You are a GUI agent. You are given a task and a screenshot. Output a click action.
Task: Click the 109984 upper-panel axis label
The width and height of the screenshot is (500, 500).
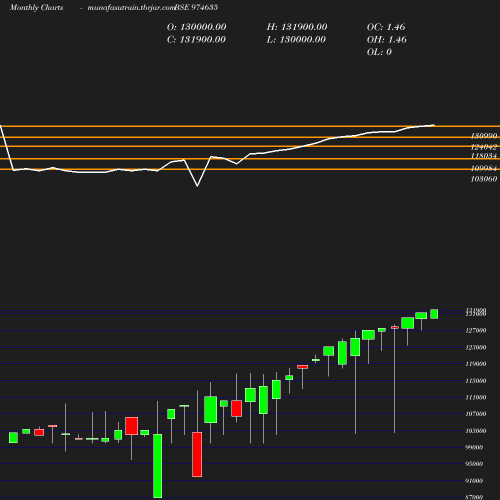484,168
